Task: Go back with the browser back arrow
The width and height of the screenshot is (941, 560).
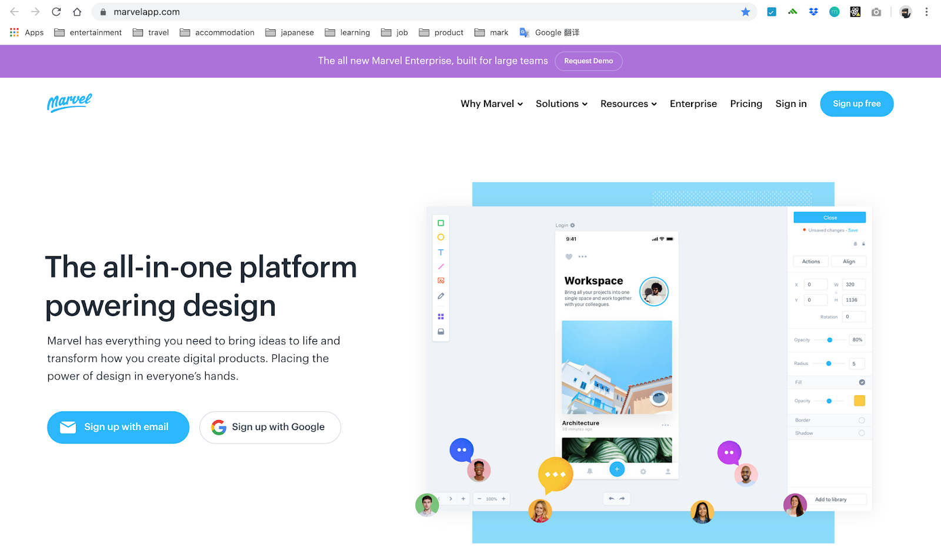Action: (14, 12)
